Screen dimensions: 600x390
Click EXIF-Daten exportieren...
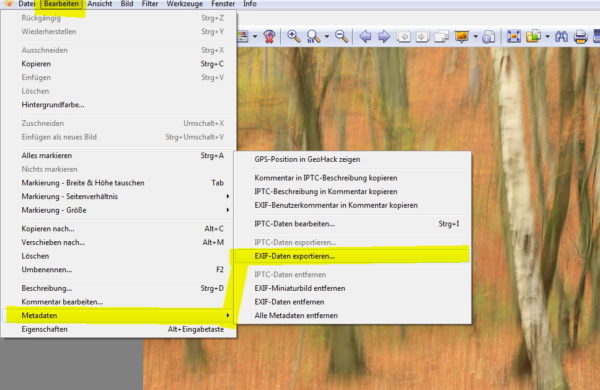click(352, 256)
